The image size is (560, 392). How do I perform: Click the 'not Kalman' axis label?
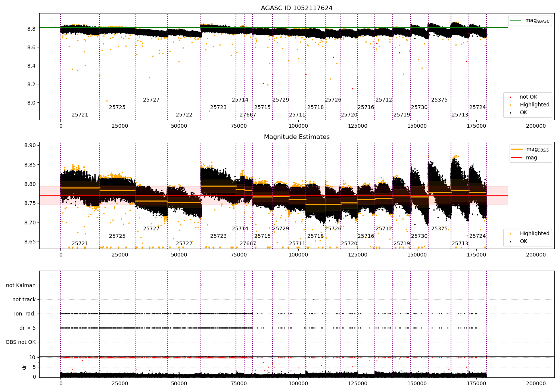click(x=21, y=285)
